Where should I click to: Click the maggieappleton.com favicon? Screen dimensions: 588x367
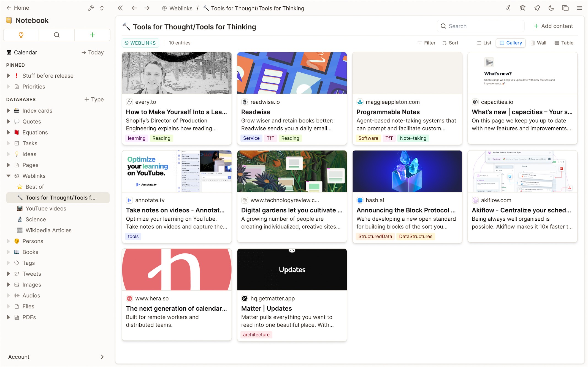click(360, 102)
